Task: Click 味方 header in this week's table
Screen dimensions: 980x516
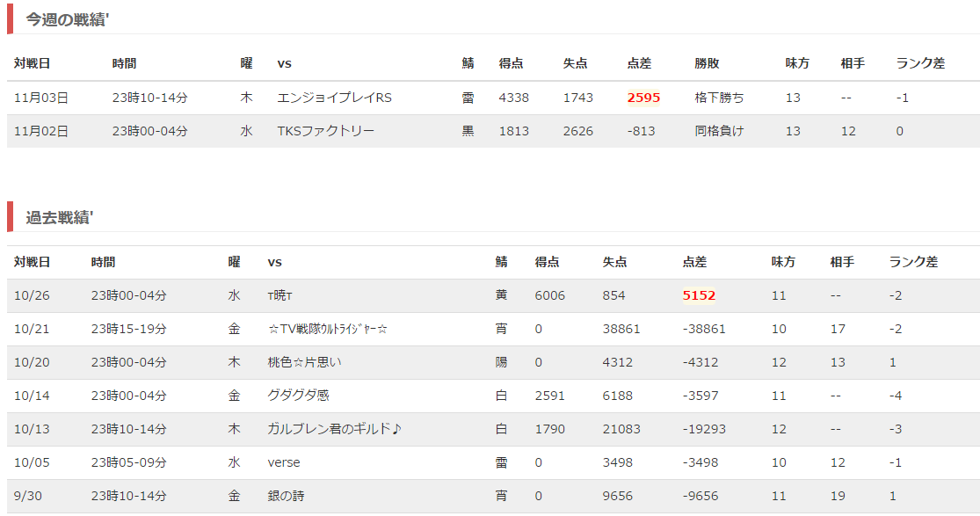Action: click(x=797, y=63)
